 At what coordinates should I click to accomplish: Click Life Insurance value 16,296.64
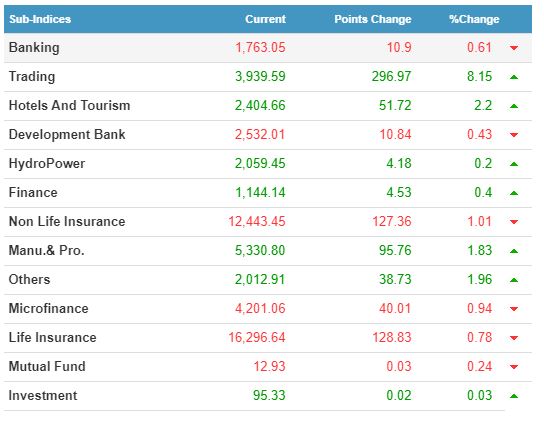tap(257, 338)
